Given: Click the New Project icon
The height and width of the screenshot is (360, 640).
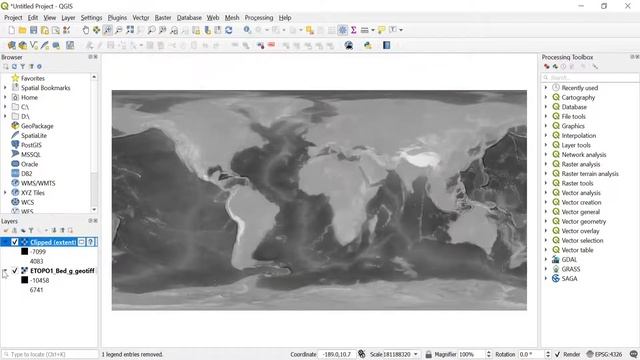Looking at the screenshot, I should click(x=11, y=30).
